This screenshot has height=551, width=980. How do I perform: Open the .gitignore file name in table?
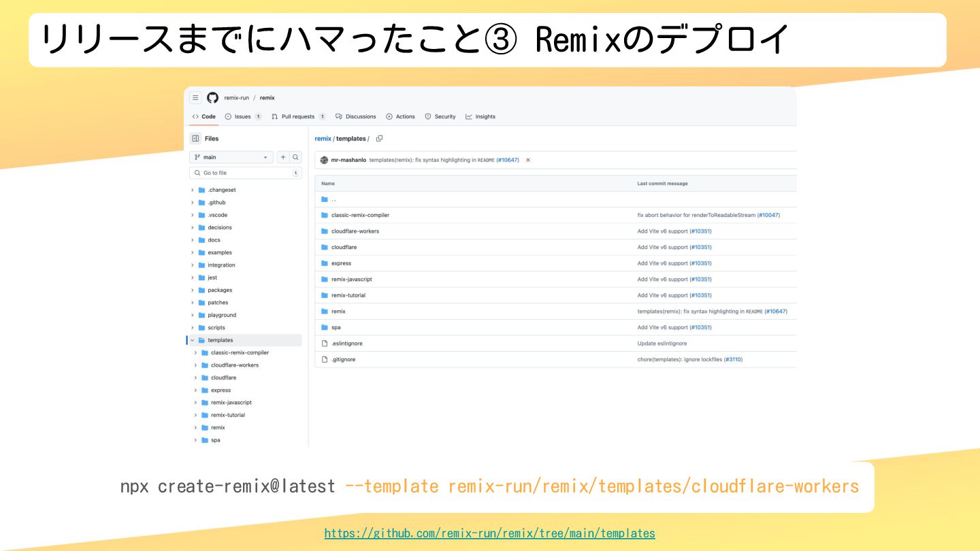click(x=343, y=359)
